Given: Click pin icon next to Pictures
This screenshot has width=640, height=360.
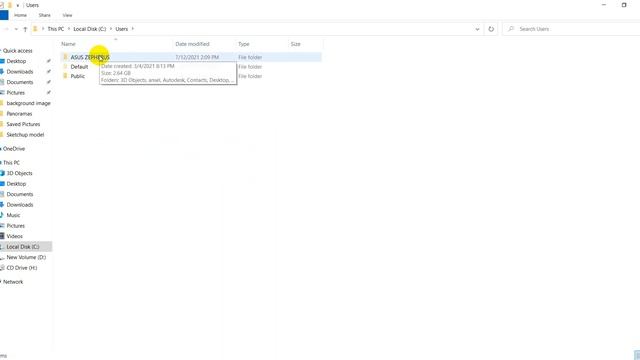Looking at the screenshot, I should point(49,93).
